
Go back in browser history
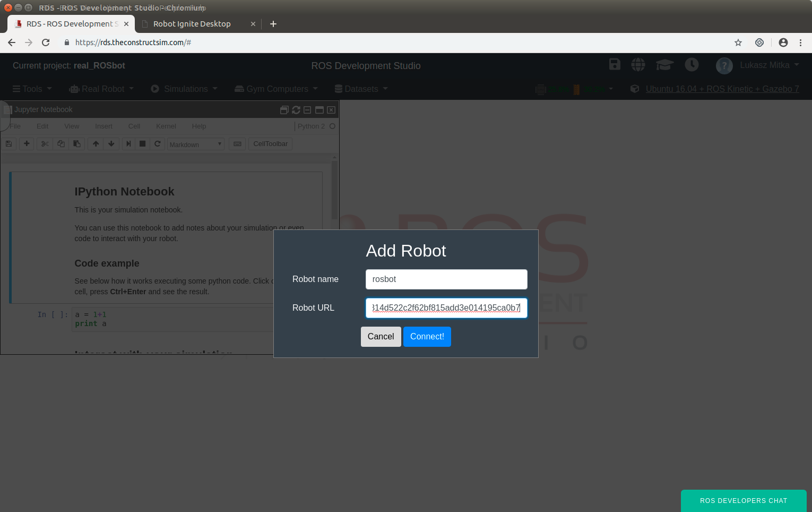(x=12, y=42)
